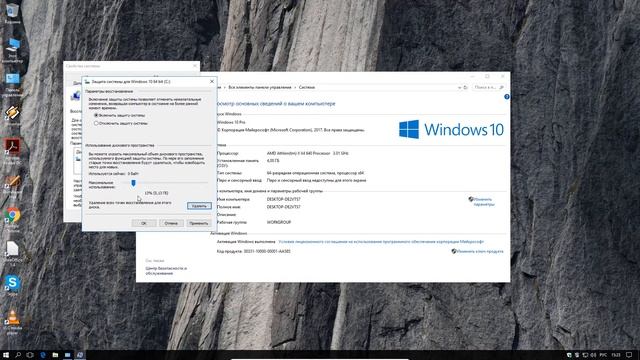Viewport: 640px width, 360px height.
Task: Expand the address bar history dropdown
Action: 460,87
